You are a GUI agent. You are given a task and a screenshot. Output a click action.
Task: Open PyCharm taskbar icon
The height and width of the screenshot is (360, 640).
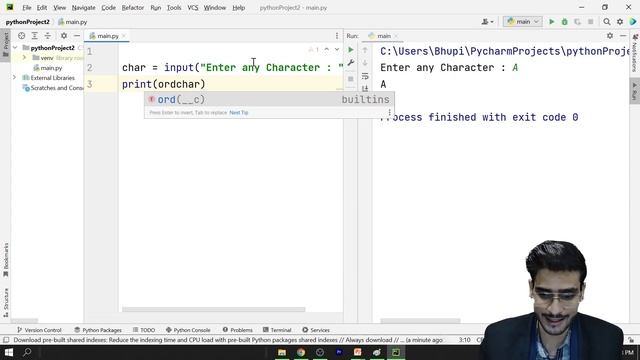point(396,352)
